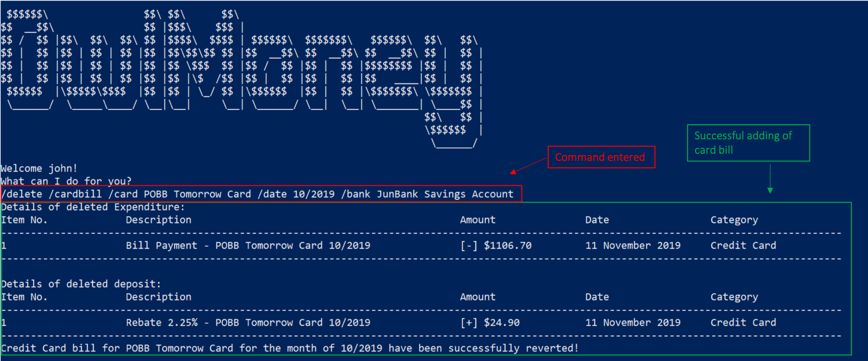This screenshot has width=868, height=361.
Task: Click the Category header in the deposit table
Action: pyautogui.click(x=734, y=297)
